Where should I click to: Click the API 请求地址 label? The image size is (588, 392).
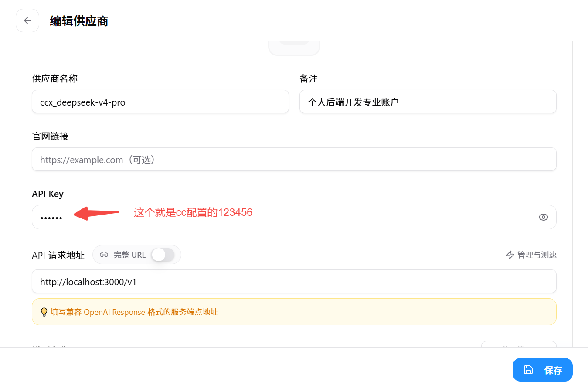pyautogui.click(x=58, y=255)
